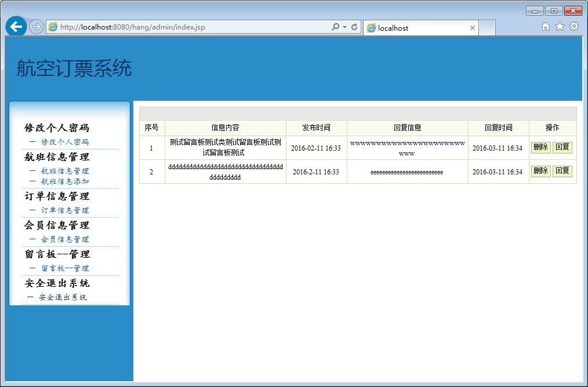Open a new blank tab
The height and width of the screenshot is (387, 588).
pos(487,28)
